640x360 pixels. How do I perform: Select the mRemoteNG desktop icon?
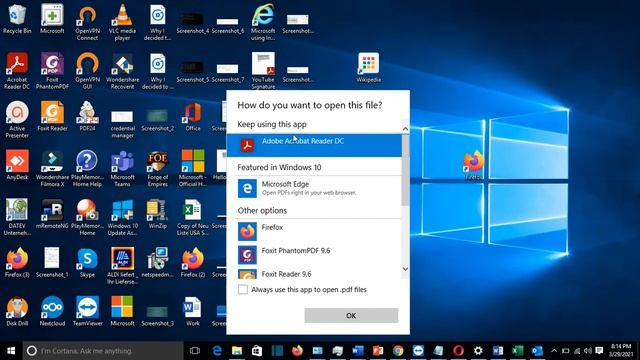[x=52, y=213]
